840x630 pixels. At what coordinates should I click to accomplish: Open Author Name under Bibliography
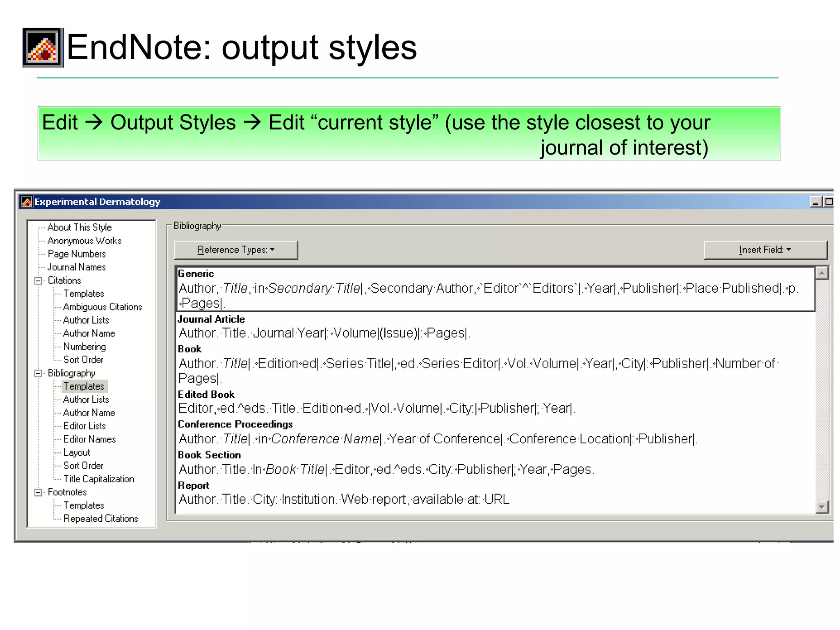[89, 413]
